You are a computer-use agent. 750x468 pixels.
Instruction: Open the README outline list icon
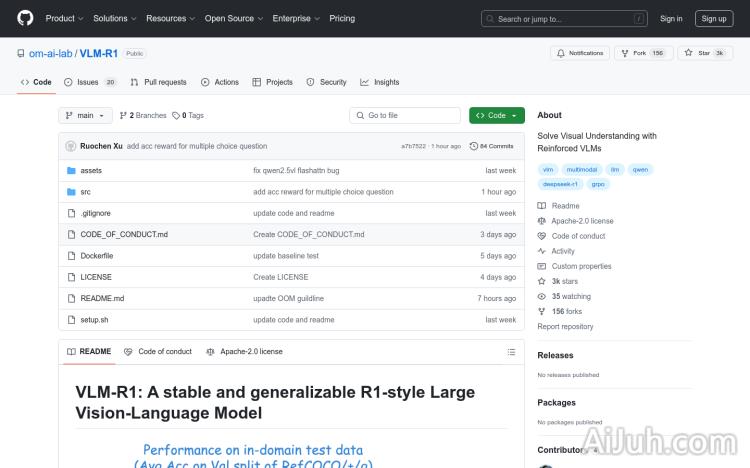tap(511, 352)
